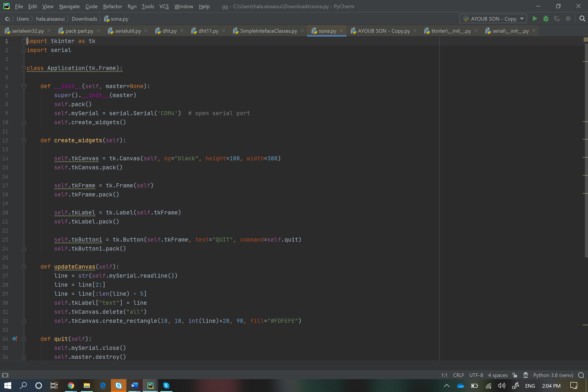Click Downloads in the breadcrumb path
This screenshot has height=392, width=588.
tap(84, 19)
